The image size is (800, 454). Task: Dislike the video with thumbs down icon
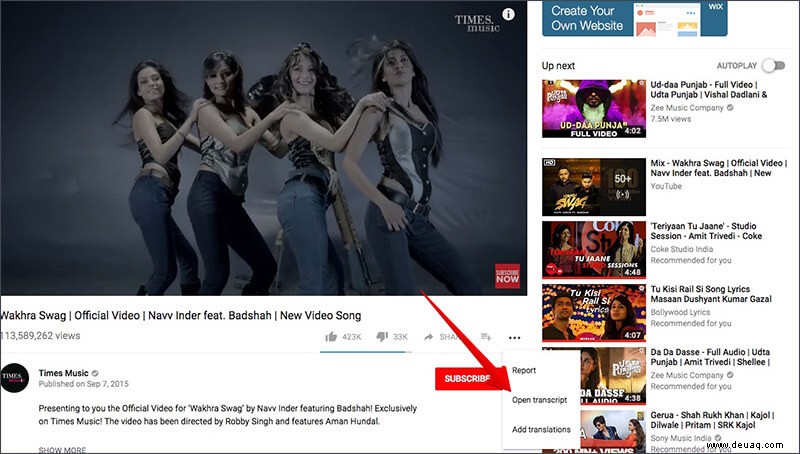click(x=382, y=337)
